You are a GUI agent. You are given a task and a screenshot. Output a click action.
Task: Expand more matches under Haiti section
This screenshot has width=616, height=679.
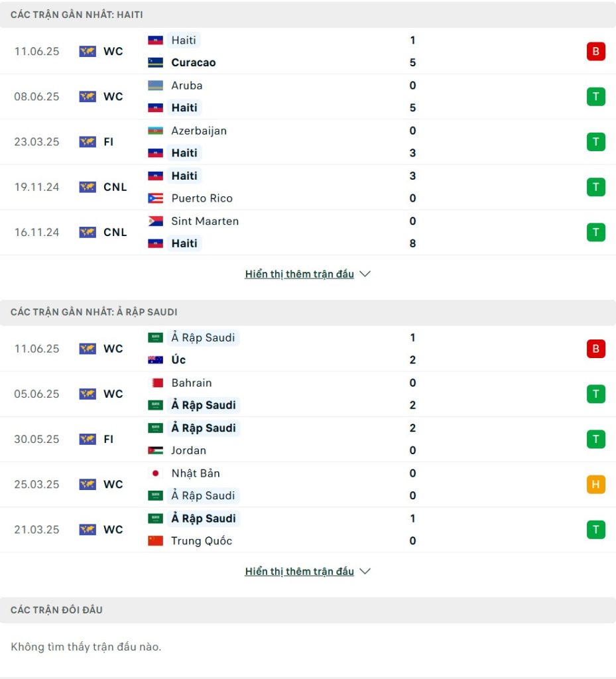point(300,274)
